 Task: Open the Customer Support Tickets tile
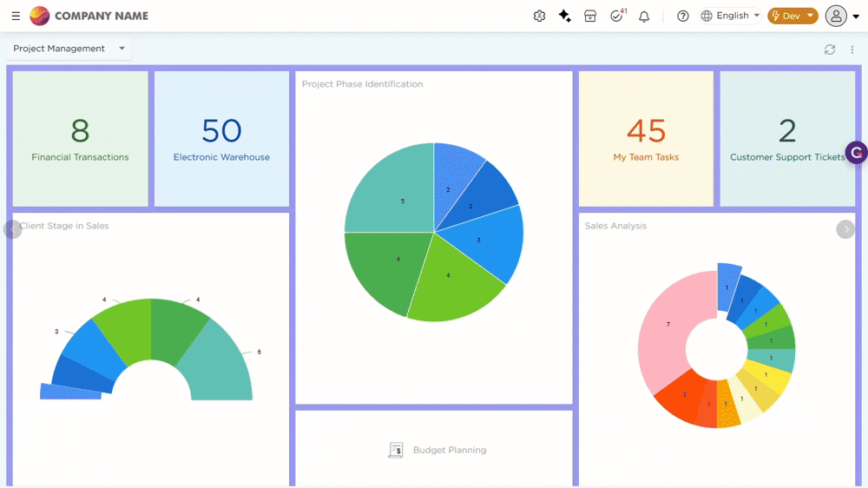pyautogui.click(x=786, y=139)
